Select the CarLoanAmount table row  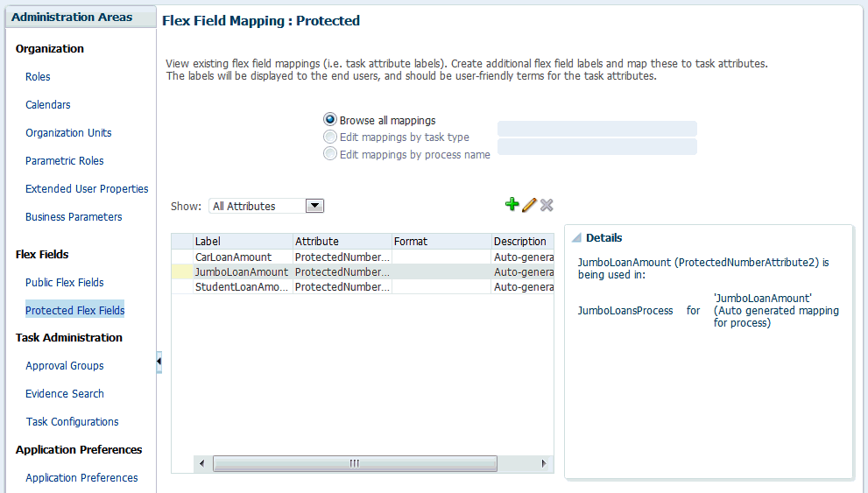(x=363, y=257)
